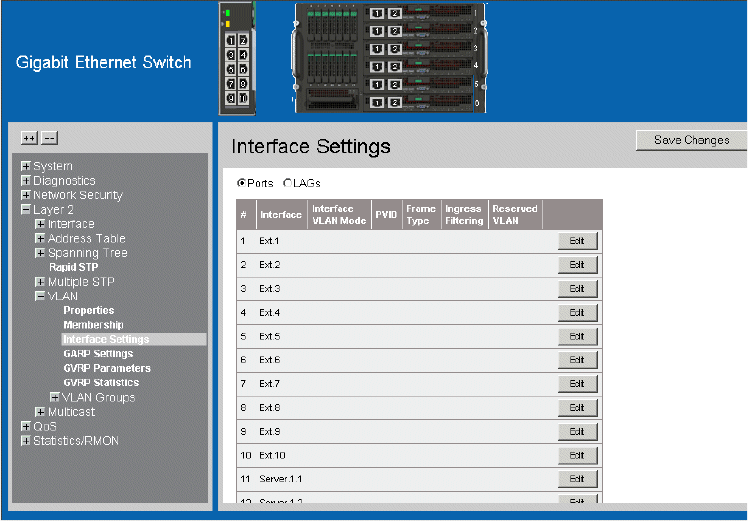Collapse the Layer 2 tree node

(x=26, y=210)
